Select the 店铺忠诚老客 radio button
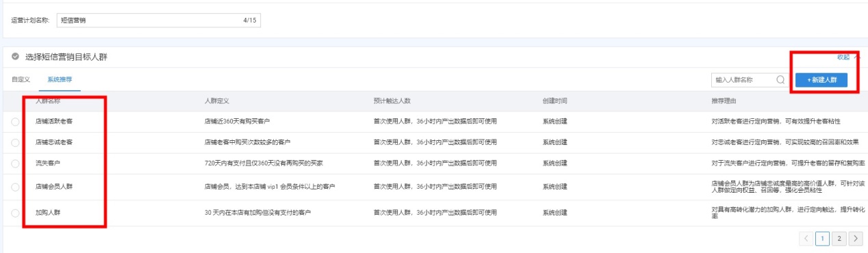 coord(16,142)
